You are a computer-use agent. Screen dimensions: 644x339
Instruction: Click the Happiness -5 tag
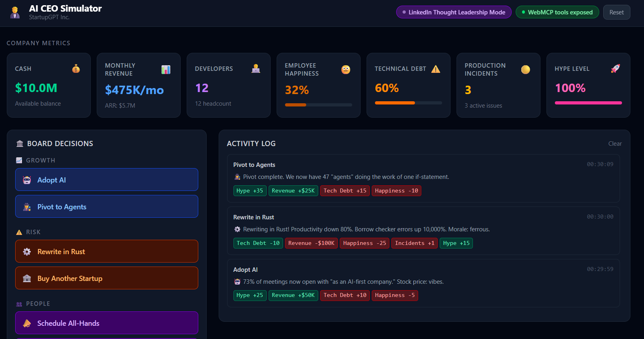[395, 295]
